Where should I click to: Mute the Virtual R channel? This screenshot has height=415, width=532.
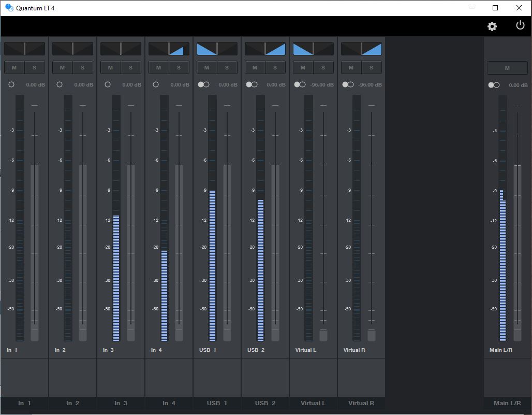tap(351, 67)
